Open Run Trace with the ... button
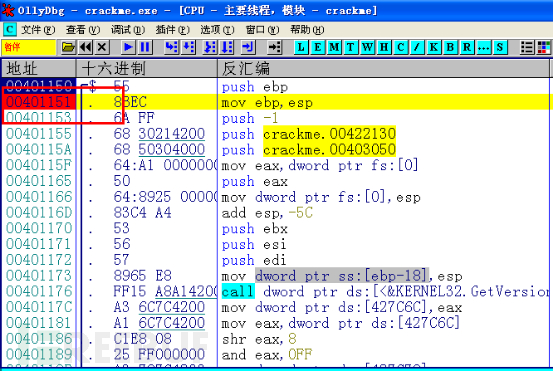 [x=483, y=47]
